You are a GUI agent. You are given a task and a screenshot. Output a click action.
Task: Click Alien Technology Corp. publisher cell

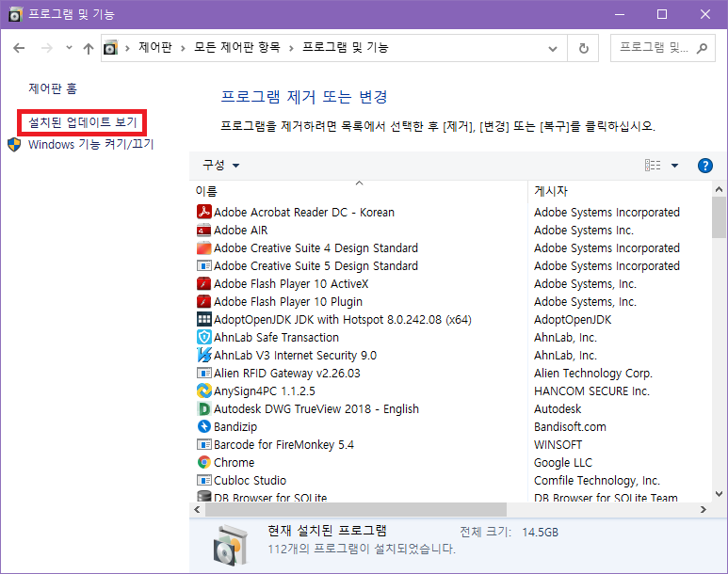pyautogui.click(x=593, y=373)
